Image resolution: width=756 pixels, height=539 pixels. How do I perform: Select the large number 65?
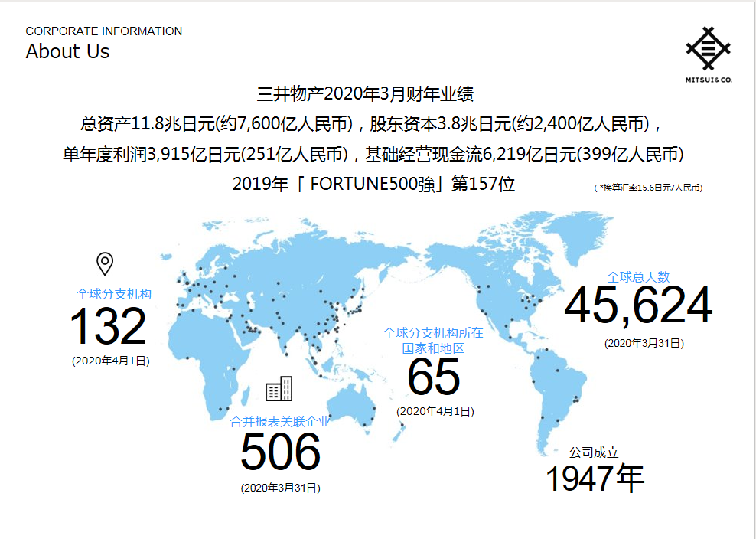433,377
